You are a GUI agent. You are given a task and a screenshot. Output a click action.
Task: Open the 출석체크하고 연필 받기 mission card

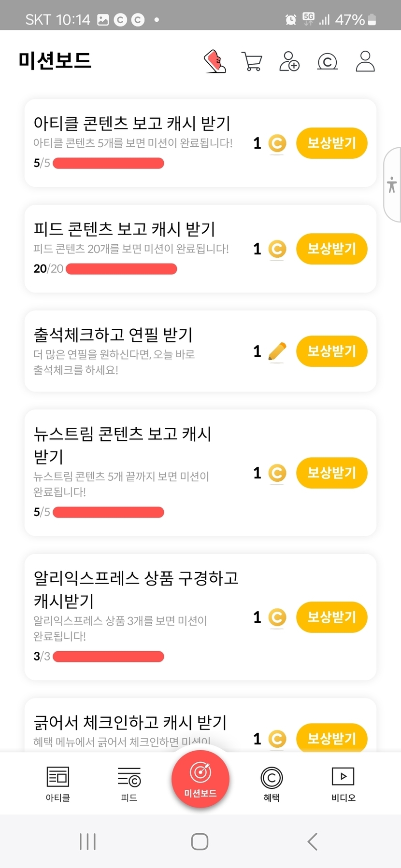tap(135, 351)
